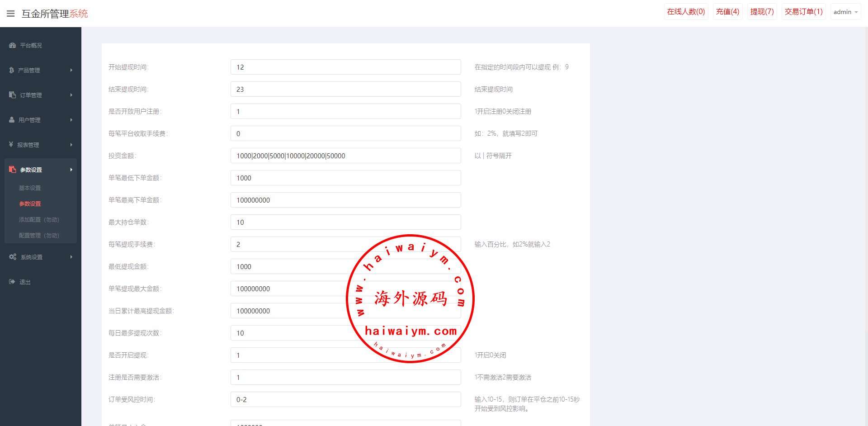The image size is (868, 426).
Task: Open 配置管理 (勿动) submenu item
Action: [x=39, y=235]
